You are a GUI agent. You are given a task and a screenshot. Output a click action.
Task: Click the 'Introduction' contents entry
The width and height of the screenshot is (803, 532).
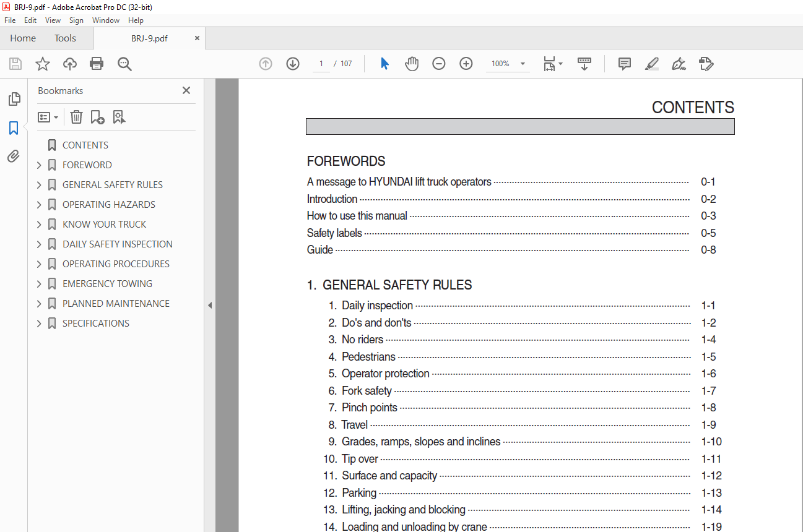(332, 199)
